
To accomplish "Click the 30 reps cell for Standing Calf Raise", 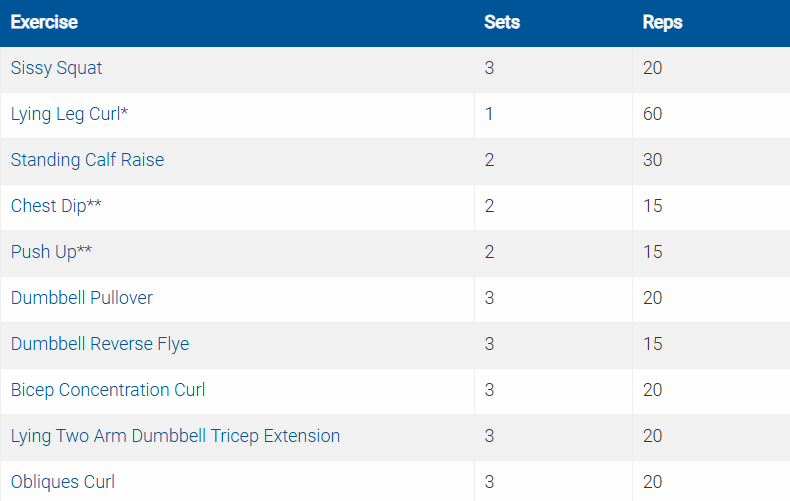I will tap(653, 160).
